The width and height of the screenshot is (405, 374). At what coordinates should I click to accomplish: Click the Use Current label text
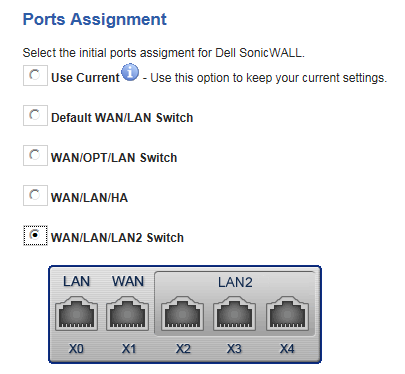85,78
